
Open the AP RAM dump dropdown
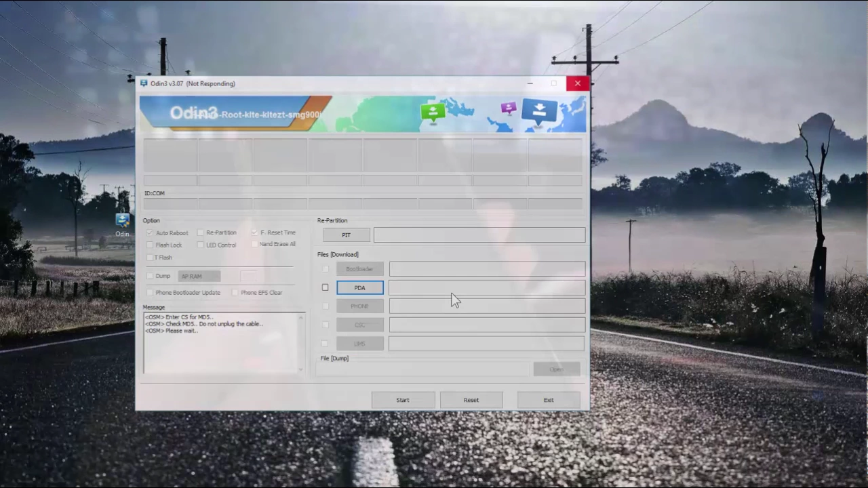199,276
